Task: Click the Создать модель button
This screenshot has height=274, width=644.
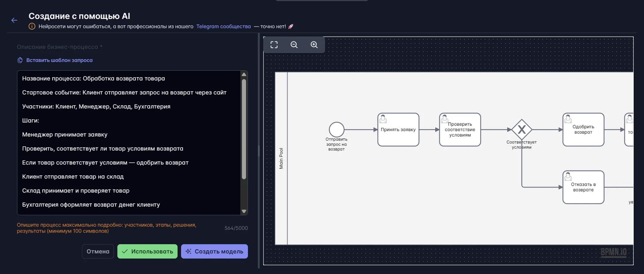Action: (x=214, y=251)
